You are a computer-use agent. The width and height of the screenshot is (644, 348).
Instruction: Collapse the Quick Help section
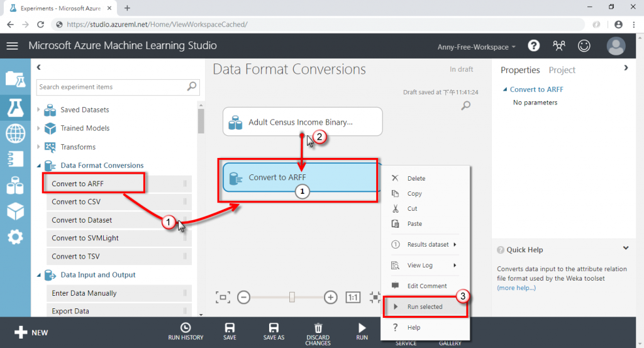(626, 248)
